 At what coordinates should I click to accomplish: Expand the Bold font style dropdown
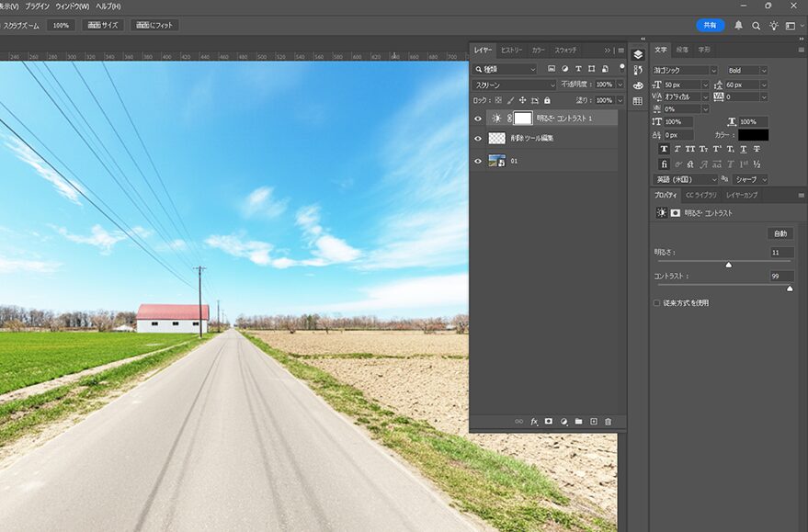coord(747,70)
